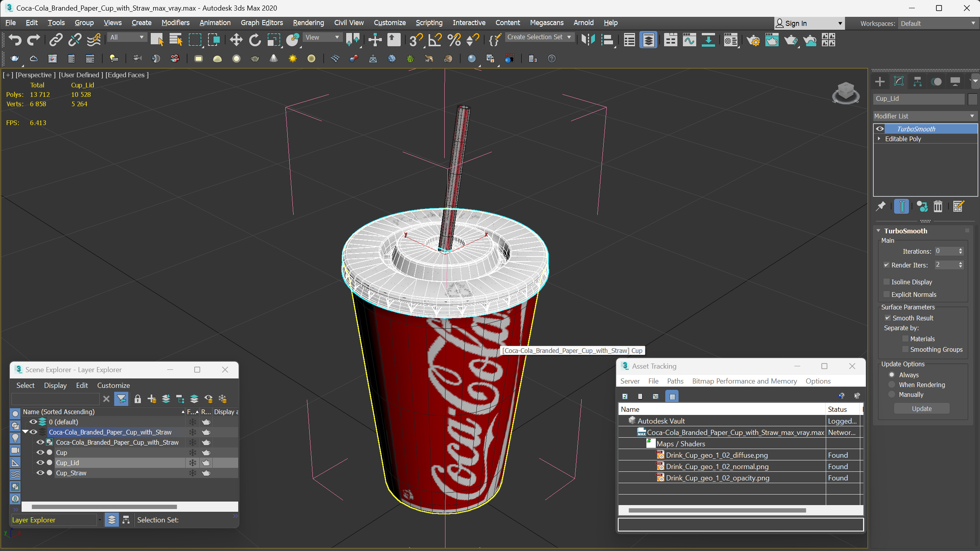Activate the Select and Rotate tool
This screenshot has height=551, width=980.
tap(255, 40)
